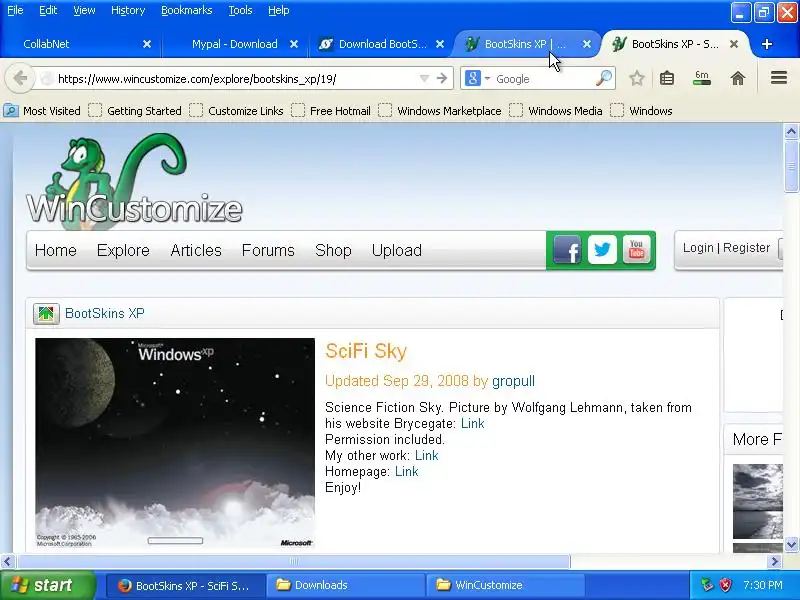The width and height of the screenshot is (800, 600).
Task: Follow the Homepage Link
Action: pos(407,471)
